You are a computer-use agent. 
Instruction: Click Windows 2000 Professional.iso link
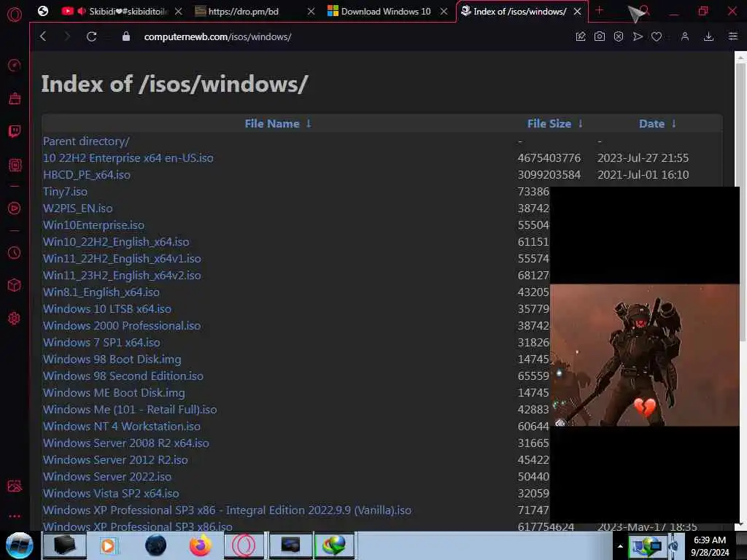coord(122,326)
